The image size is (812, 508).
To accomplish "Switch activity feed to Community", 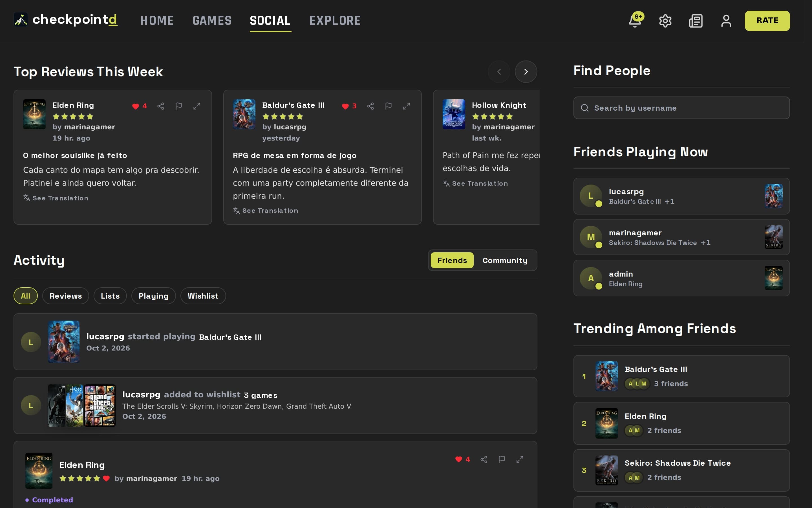I will (505, 260).
